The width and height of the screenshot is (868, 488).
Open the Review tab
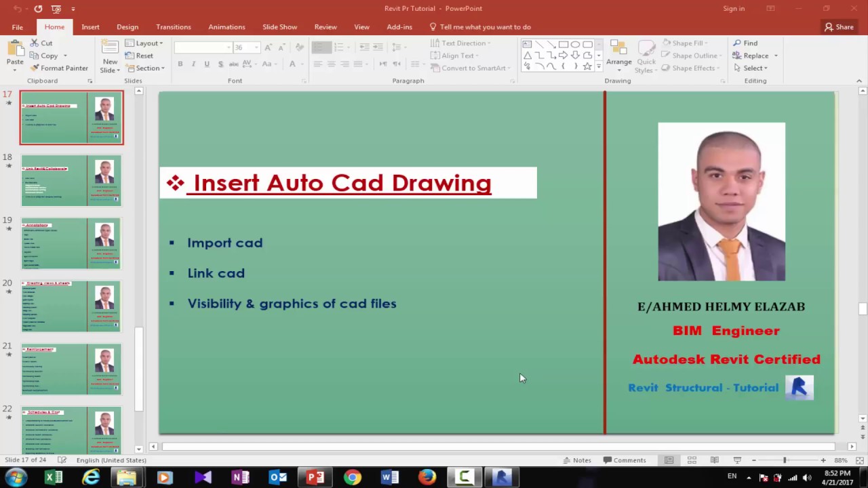pyautogui.click(x=325, y=27)
